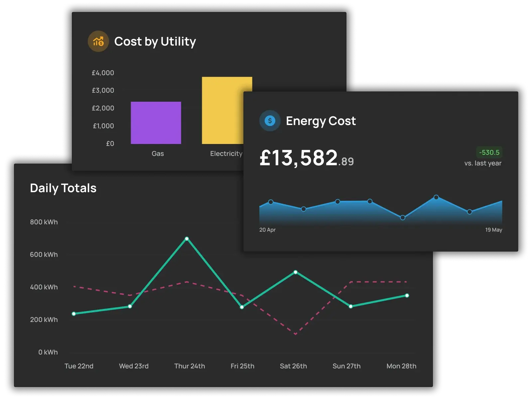This screenshot has height=399, width=532.
Task: Select the first Energy Cost chart point
Action: pyautogui.click(x=271, y=202)
